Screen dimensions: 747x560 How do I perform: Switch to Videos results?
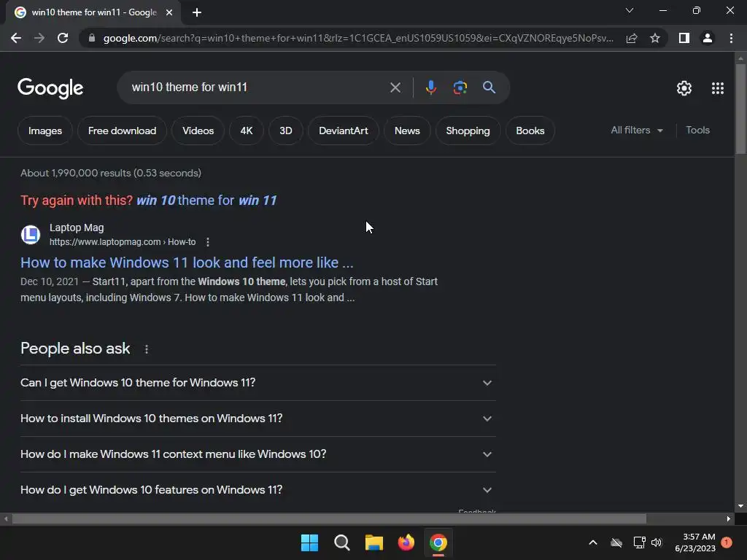198,131
